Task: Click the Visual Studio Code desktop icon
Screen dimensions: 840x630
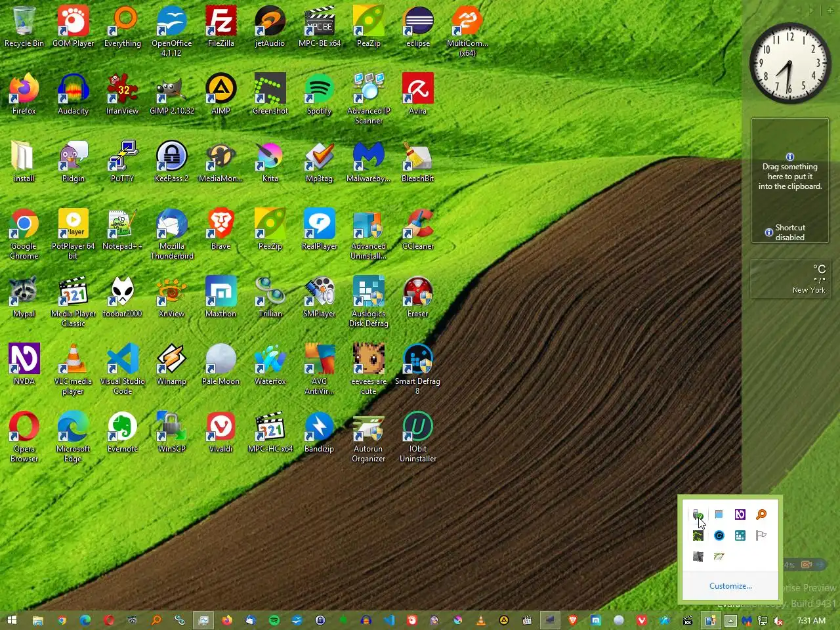Action: 123,369
